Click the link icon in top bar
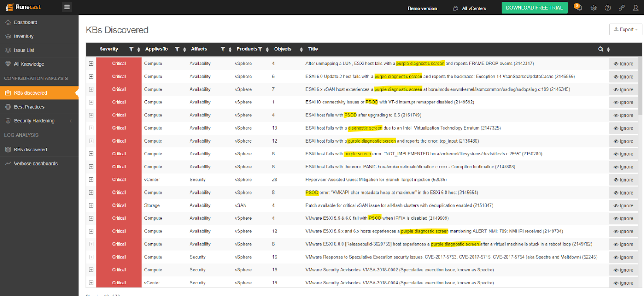 (x=622, y=8)
